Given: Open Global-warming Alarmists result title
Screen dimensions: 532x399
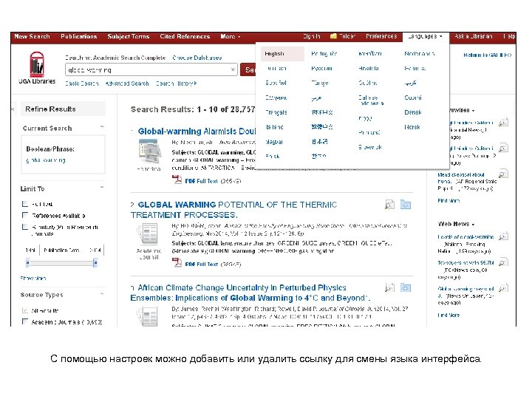Looking at the screenshot, I should click(197, 132).
